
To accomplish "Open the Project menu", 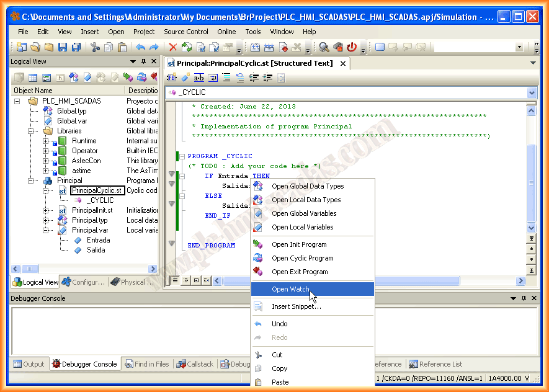I will click(x=144, y=32).
